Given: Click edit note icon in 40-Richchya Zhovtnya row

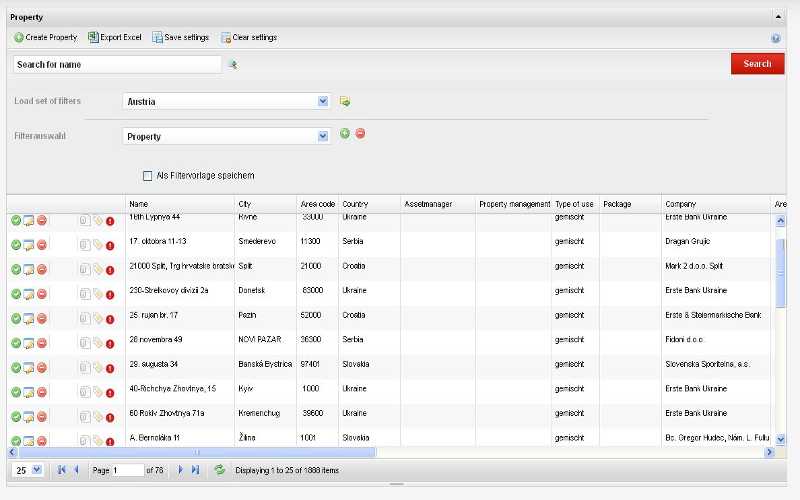Looking at the screenshot, I should point(29,392).
